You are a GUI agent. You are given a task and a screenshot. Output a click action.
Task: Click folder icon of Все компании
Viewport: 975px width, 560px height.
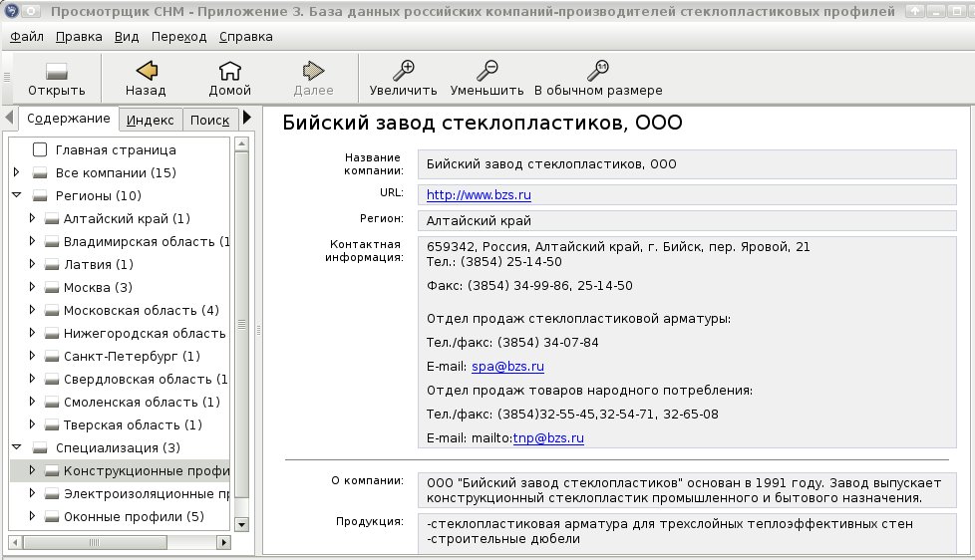tap(40, 173)
